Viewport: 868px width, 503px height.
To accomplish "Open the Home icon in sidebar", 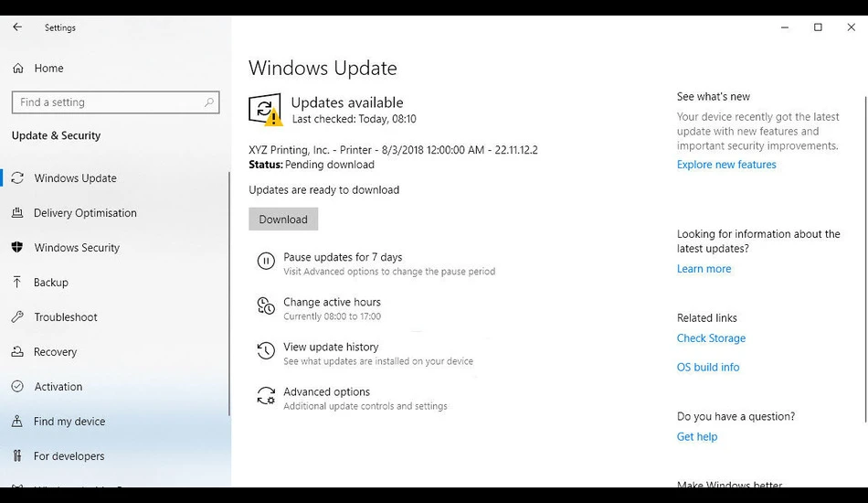I will coord(17,69).
